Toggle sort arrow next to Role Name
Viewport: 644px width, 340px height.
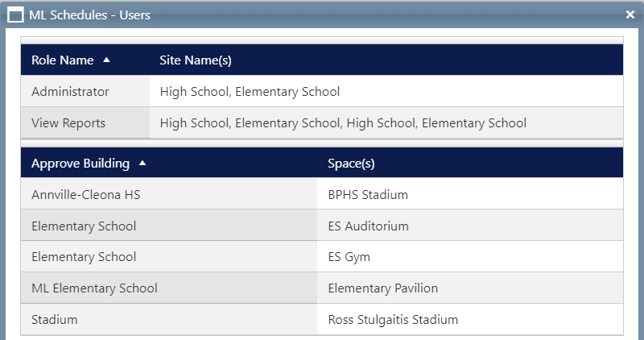click(106, 60)
